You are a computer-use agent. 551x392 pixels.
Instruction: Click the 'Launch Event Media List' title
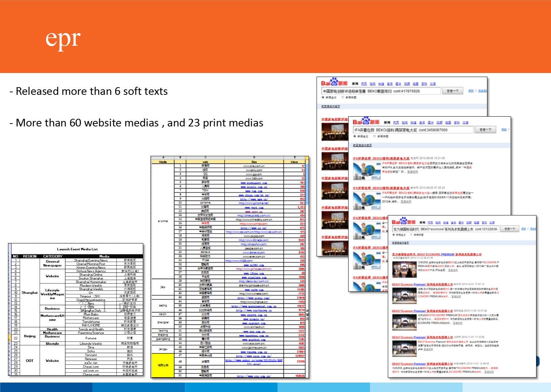[77, 249]
